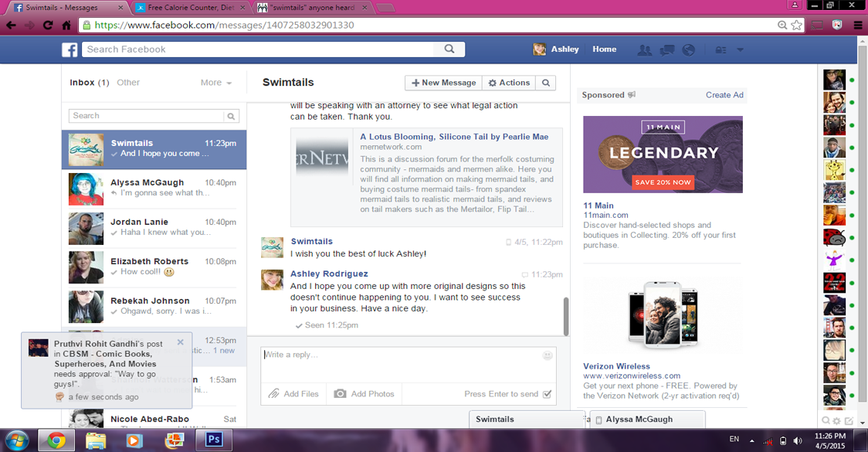Expand the More dropdown in inbox
The image size is (868, 452).
pyautogui.click(x=216, y=83)
